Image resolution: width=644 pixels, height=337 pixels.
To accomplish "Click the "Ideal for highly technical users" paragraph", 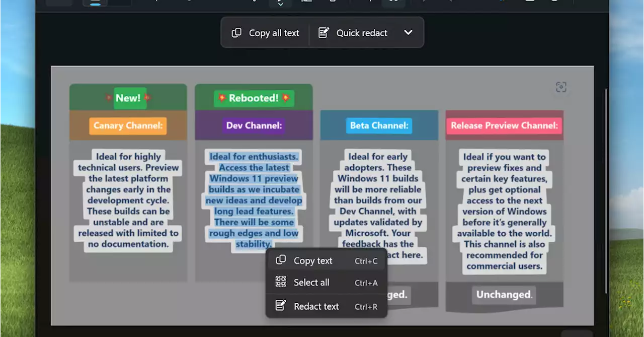I will point(128,200).
